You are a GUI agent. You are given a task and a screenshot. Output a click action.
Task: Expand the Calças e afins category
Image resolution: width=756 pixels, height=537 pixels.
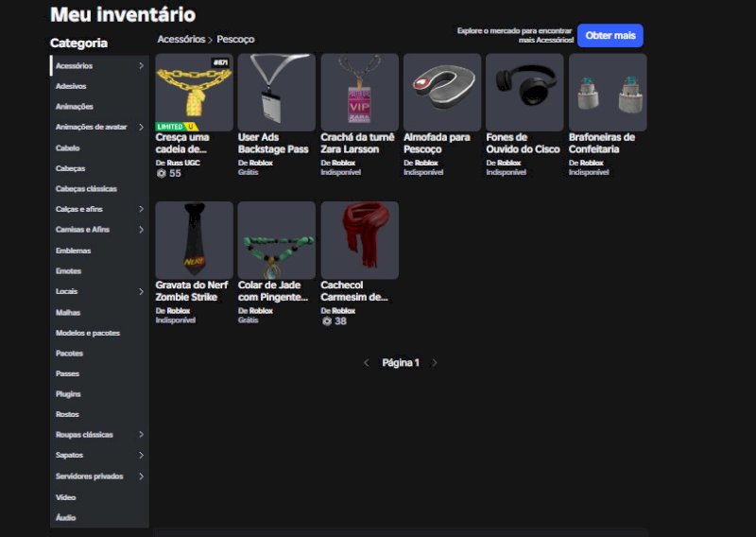click(x=141, y=209)
